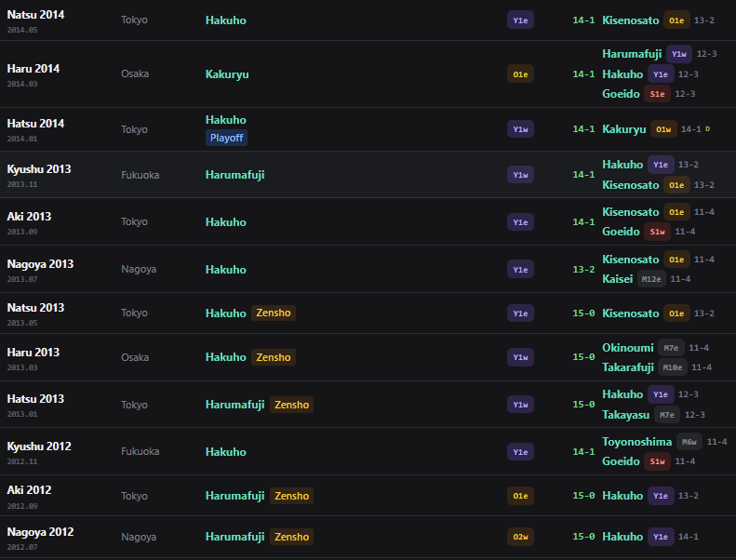Image resolution: width=736 pixels, height=560 pixels.
Task: Click S1e rank badge beside Goeido in Haru 2014
Action: point(657,94)
